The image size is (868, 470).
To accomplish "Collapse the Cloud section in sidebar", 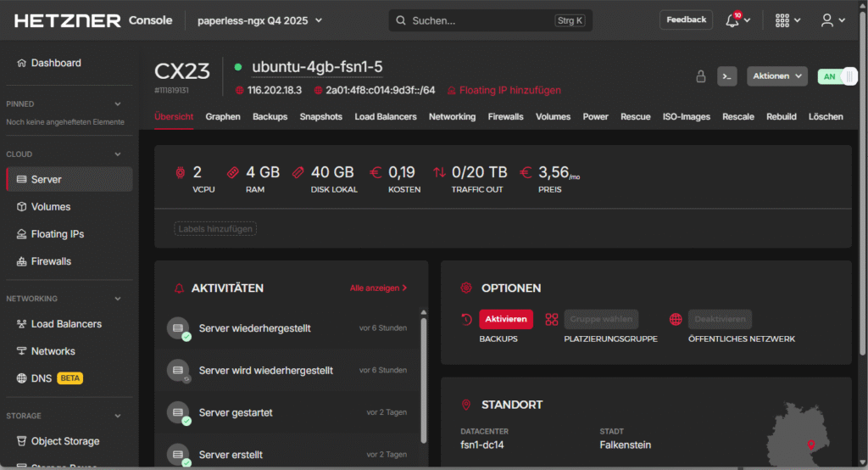I will point(118,154).
